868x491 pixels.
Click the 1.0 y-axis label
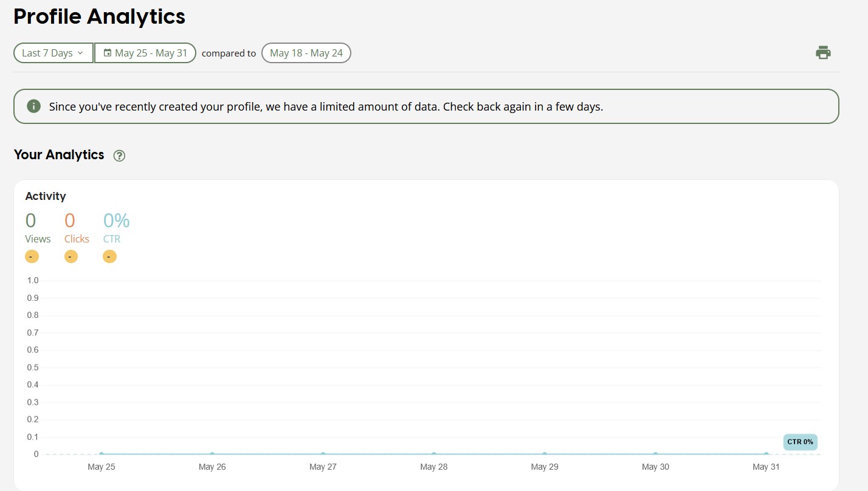coord(32,280)
